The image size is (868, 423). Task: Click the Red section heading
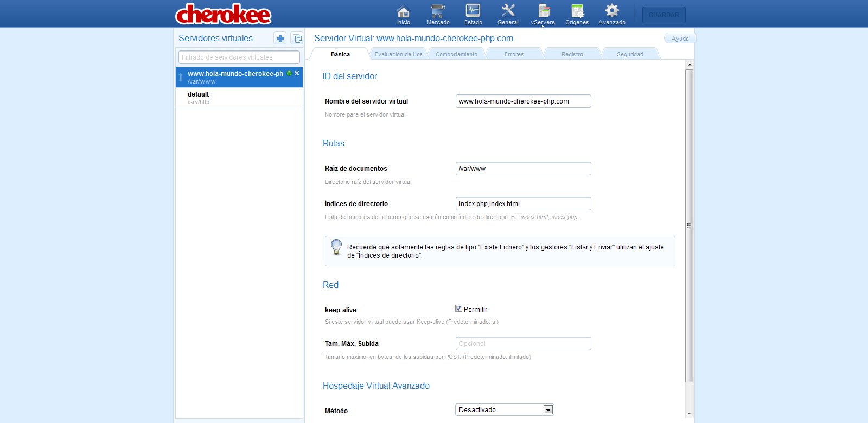point(330,285)
